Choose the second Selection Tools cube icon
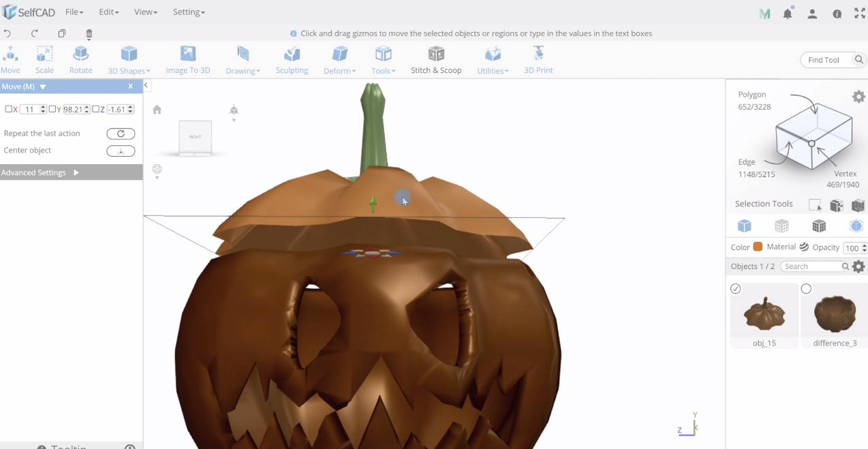868x449 pixels. coord(837,205)
